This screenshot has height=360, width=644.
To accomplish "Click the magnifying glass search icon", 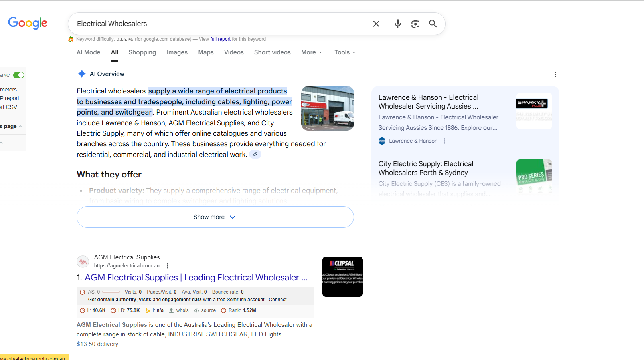I will pyautogui.click(x=433, y=24).
